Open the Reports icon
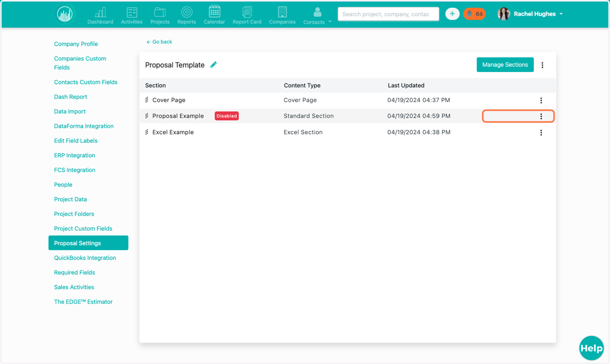 click(187, 15)
